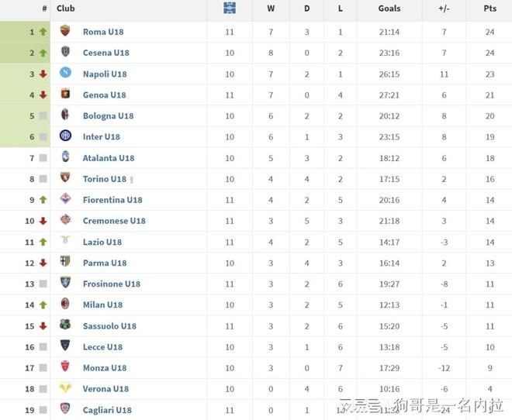Open the Atalanta U18 team page
512x420 pixels.
click(x=109, y=157)
